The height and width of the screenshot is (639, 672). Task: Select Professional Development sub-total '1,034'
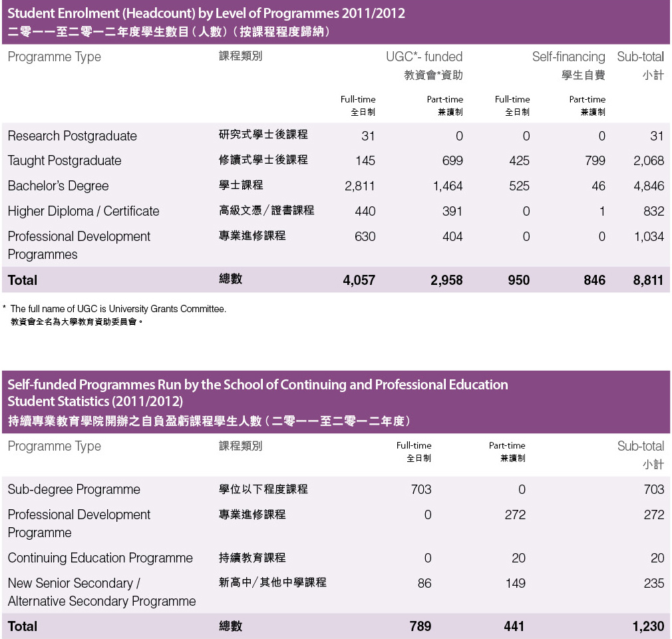tap(649, 237)
